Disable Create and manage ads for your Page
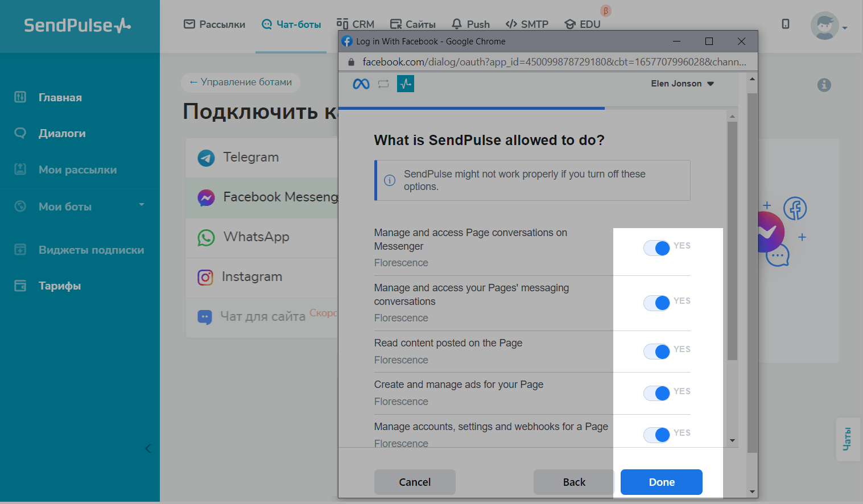Viewport: 863px width, 504px height. tap(656, 393)
